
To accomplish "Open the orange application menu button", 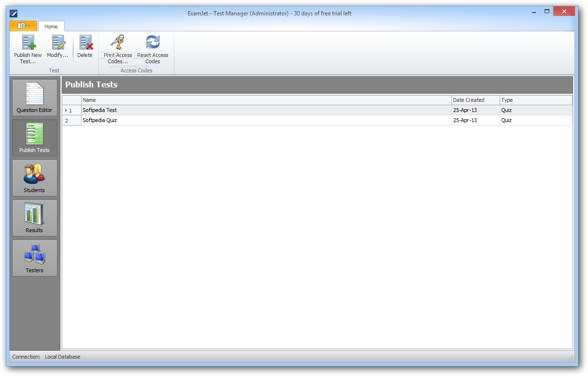I will 23,26.
